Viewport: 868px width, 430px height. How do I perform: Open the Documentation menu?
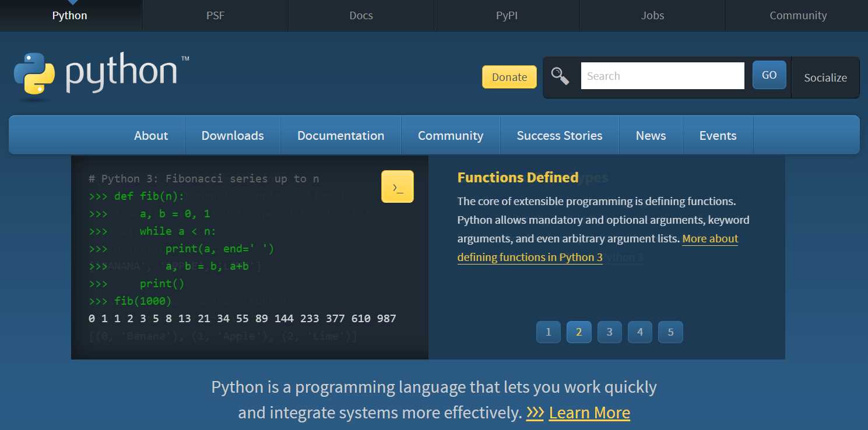pyautogui.click(x=340, y=135)
